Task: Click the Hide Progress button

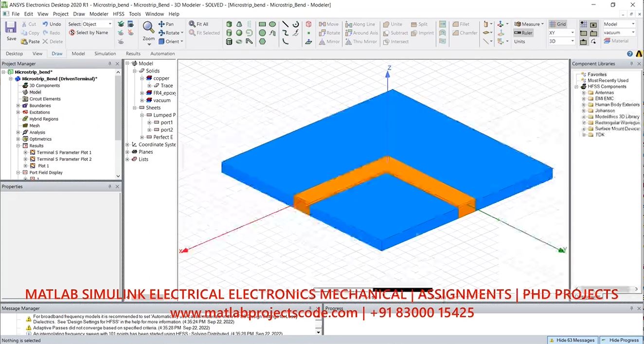Action: click(x=620, y=340)
